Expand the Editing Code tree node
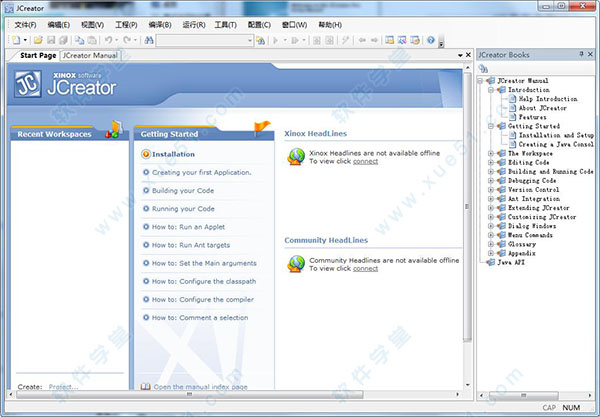600x417 pixels. [x=491, y=163]
